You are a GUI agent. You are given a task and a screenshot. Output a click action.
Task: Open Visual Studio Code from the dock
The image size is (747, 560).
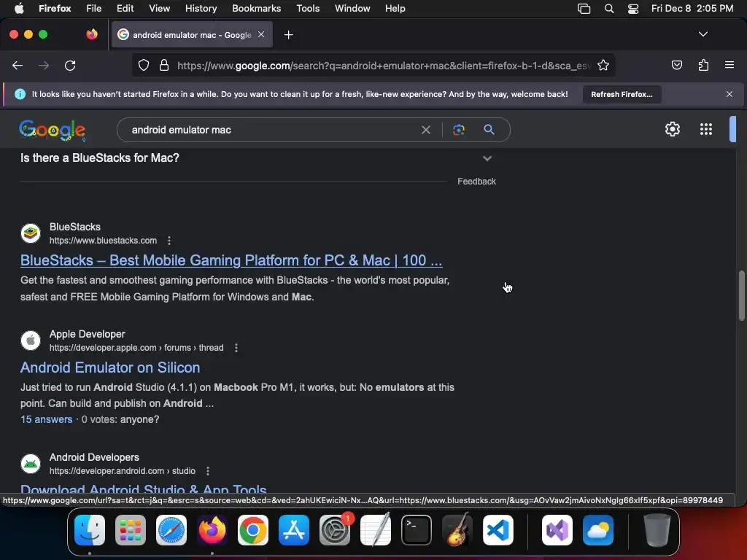click(x=498, y=530)
